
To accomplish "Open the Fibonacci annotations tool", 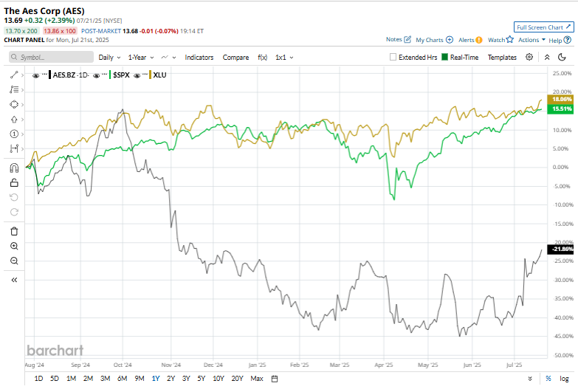I will [x=14, y=89].
